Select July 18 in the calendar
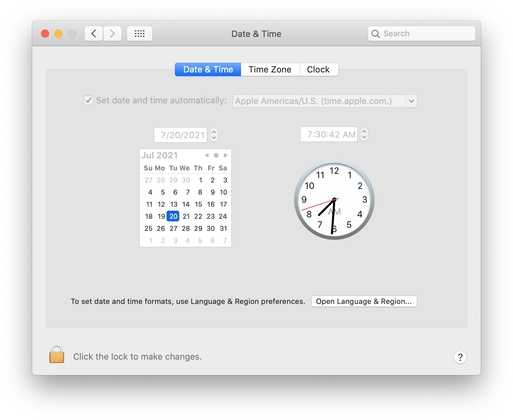Screen dimensions: 513x420 [149, 216]
